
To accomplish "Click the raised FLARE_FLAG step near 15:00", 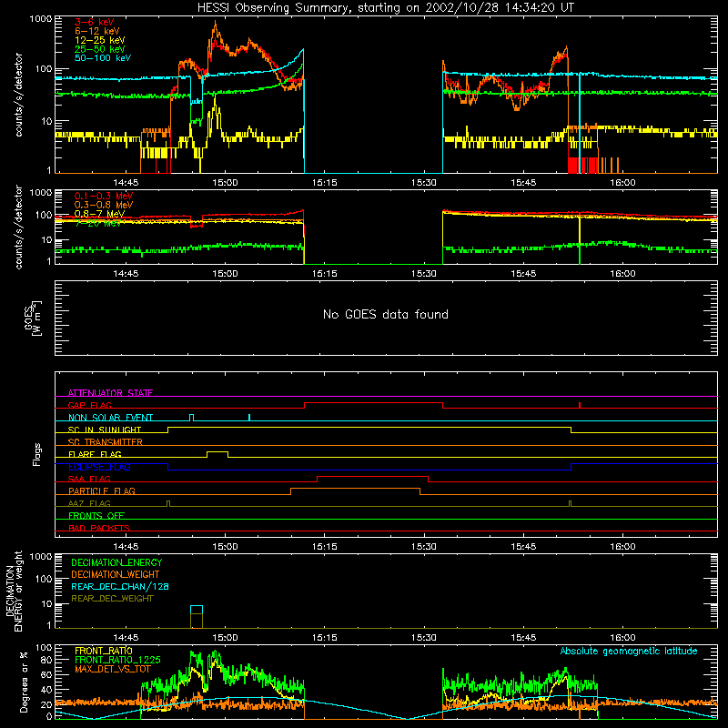I will coord(217,451).
